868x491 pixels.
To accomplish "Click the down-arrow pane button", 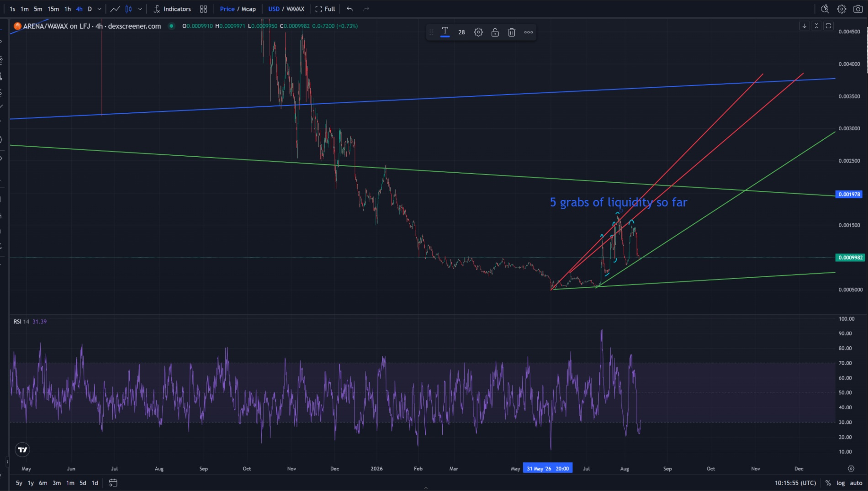I will coord(804,26).
